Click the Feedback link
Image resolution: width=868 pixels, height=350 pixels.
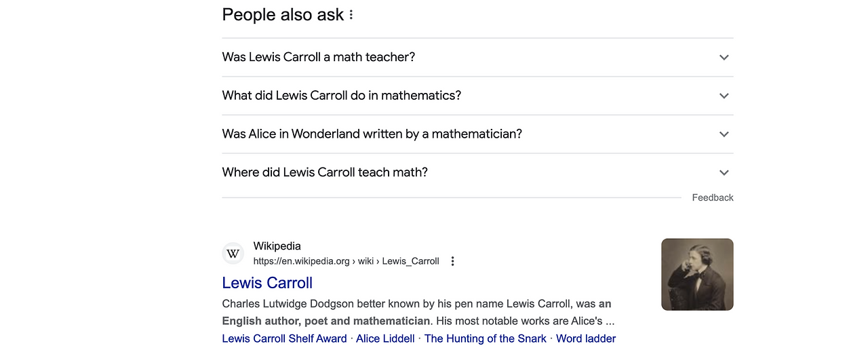[712, 197]
